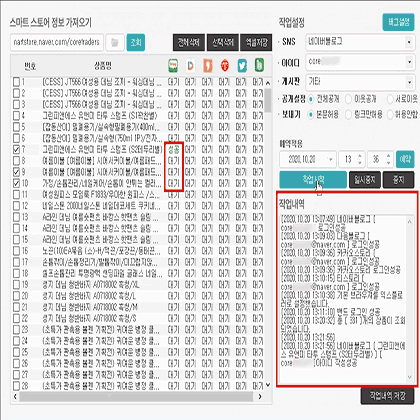Viewport: 420px width, 420px height.
Task: Increase the reservation minute value 36
Action: 388,156
